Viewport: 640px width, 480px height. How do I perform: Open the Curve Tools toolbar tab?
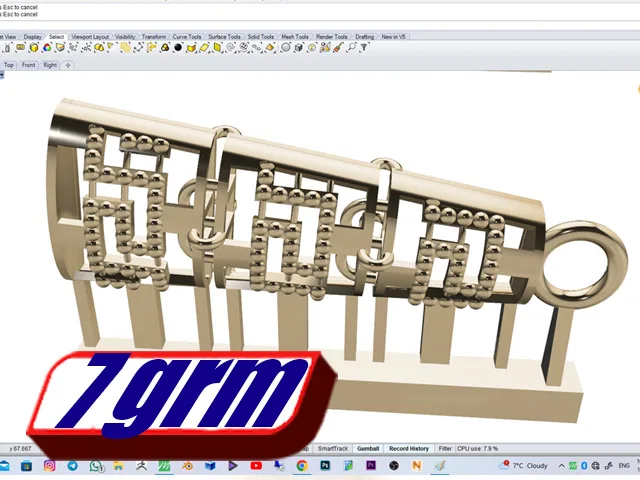pos(187,37)
